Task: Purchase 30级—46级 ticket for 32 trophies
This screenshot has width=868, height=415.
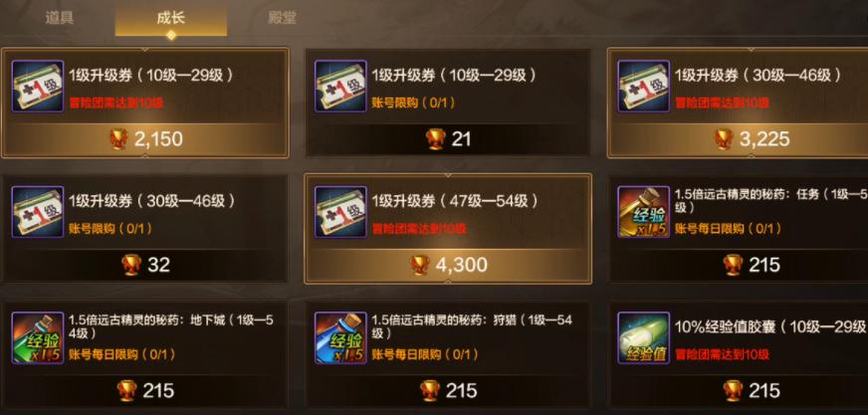Action: tap(145, 265)
